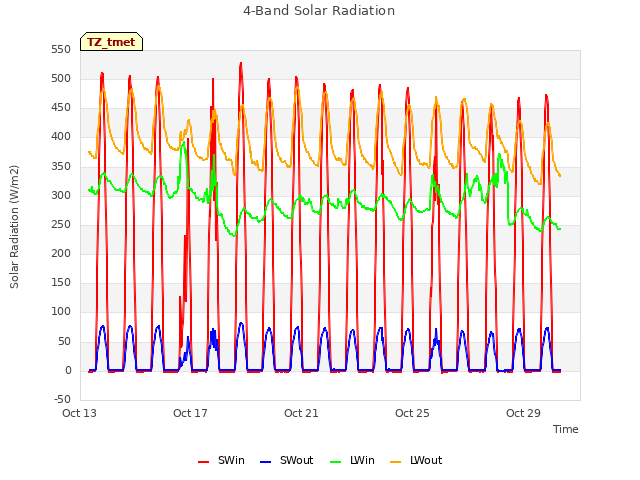Click the orange LWout legend color marker
Viewport: 640px width, 480px height.
tap(396, 462)
